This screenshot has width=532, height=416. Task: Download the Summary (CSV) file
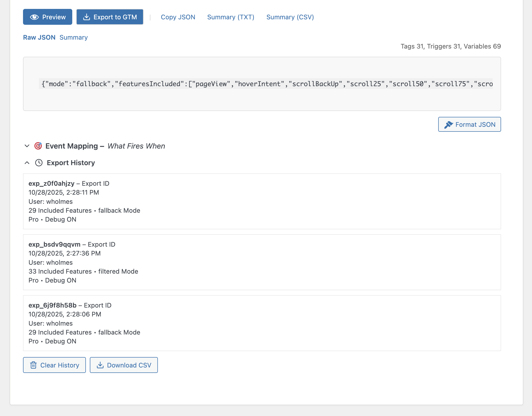(290, 17)
